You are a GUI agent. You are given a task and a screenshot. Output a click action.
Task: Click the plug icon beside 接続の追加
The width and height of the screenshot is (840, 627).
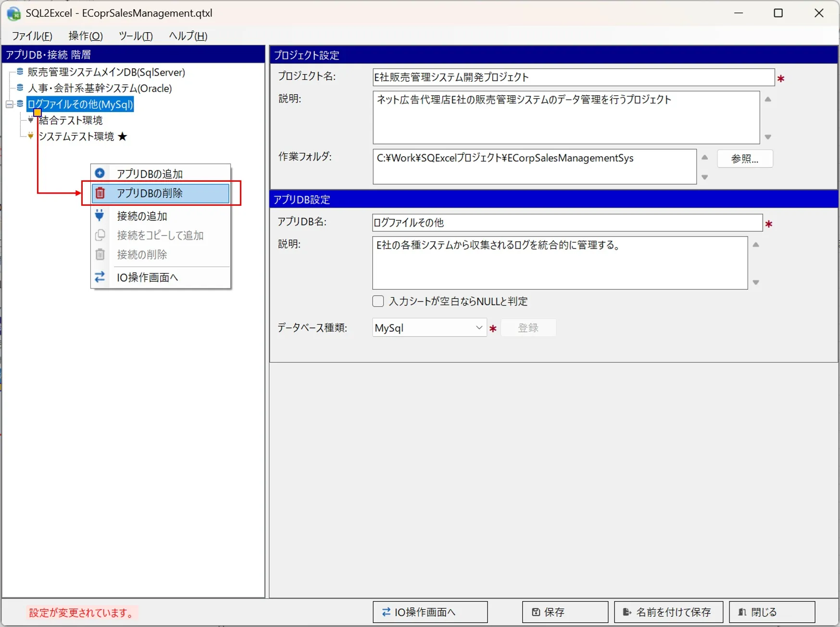coord(100,215)
